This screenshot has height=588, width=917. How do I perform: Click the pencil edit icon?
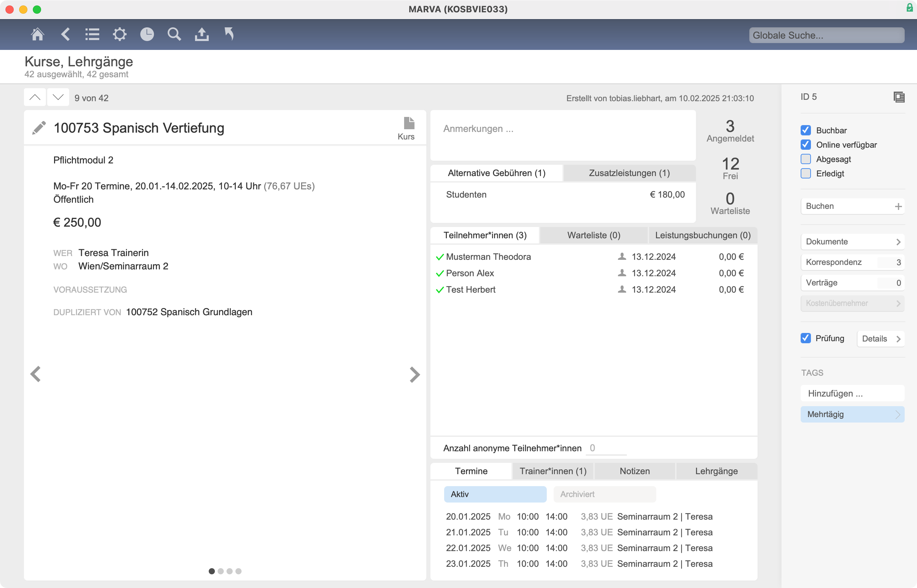click(x=39, y=128)
